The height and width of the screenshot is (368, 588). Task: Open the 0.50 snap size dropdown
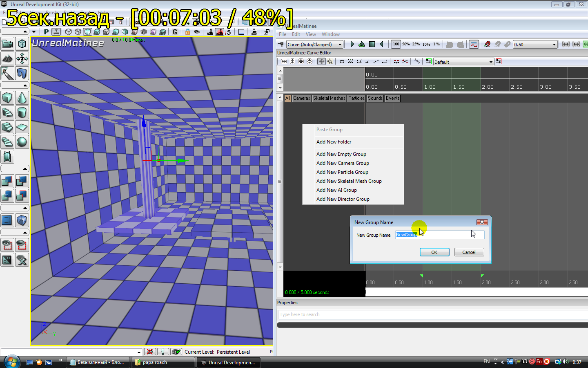(535, 44)
